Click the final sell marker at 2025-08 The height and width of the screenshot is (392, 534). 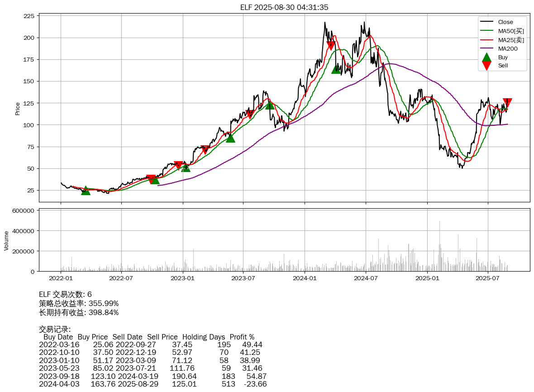(x=507, y=103)
